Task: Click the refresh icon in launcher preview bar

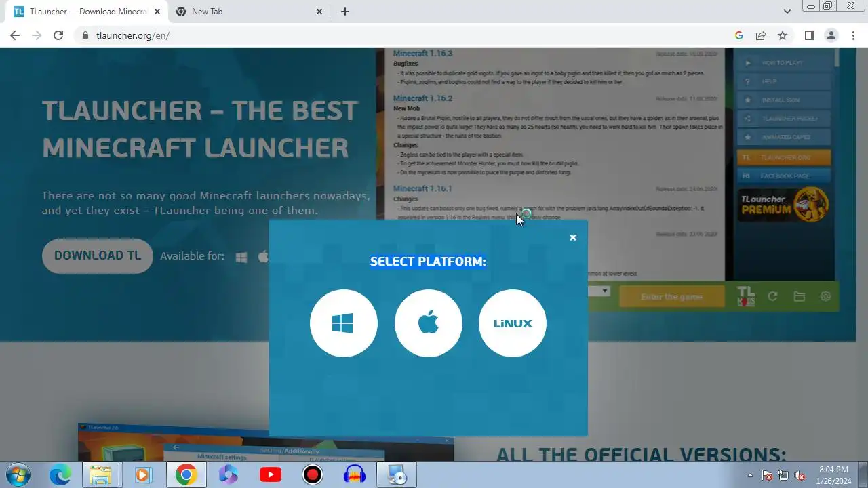Action: pyautogui.click(x=772, y=296)
